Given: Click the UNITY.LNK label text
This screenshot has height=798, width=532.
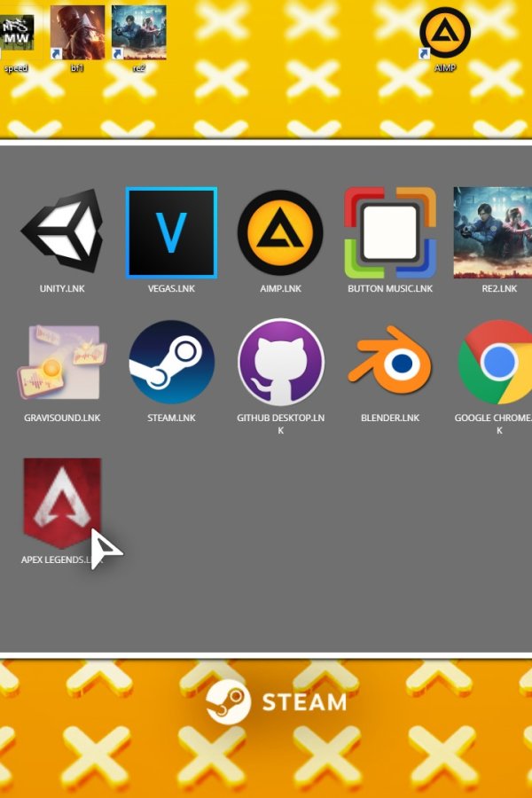Looking at the screenshot, I should click(62, 288).
